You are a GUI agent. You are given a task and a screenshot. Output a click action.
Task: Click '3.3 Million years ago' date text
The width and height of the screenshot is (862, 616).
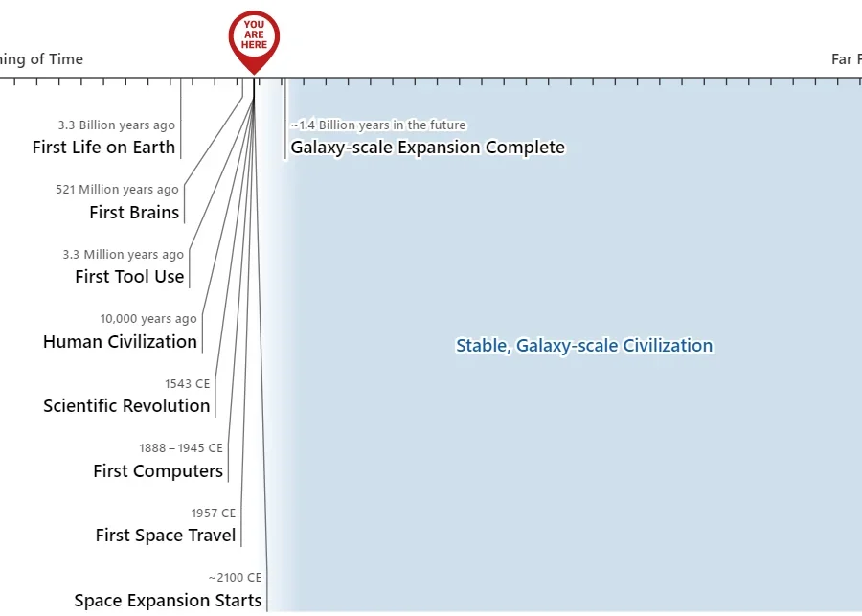click(x=124, y=255)
